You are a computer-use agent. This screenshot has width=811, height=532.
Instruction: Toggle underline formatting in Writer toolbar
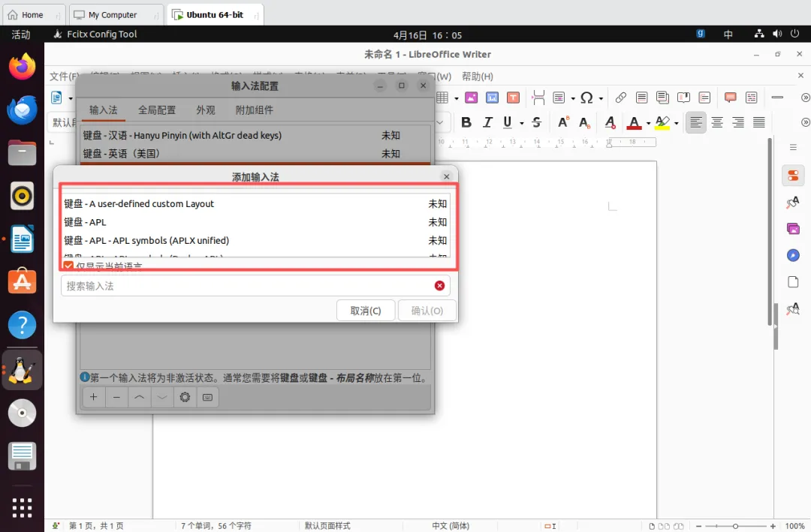[x=508, y=122]
